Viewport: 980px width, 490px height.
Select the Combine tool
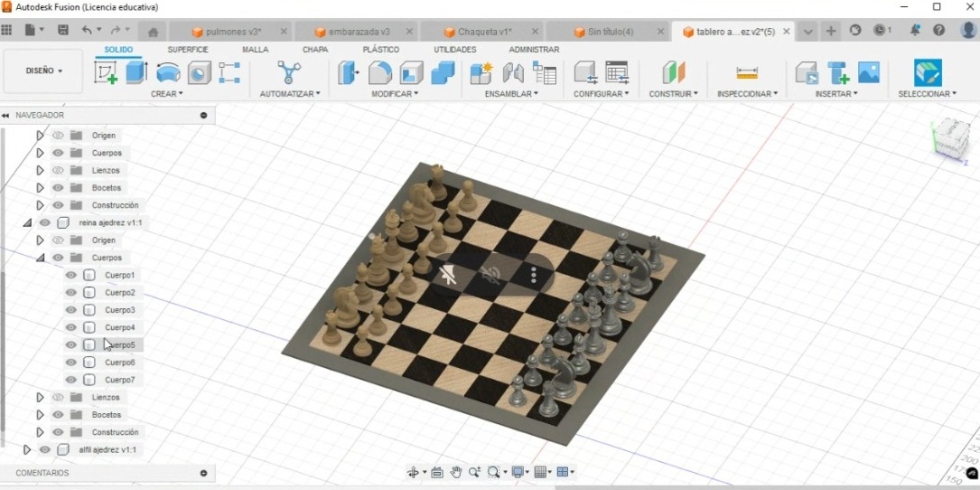[443, 72]
